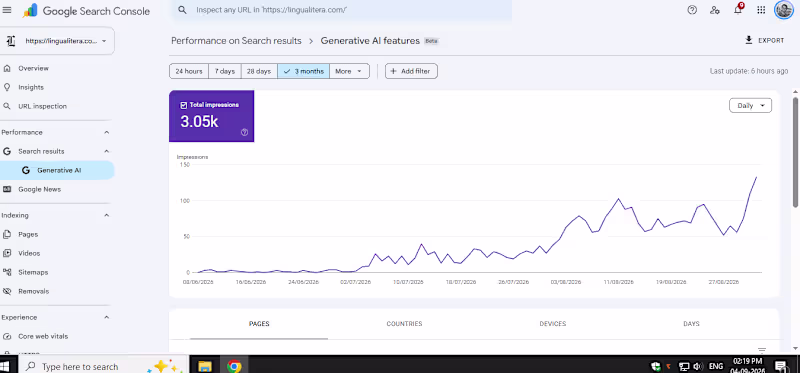Viewport: 800px width, 373px height.
Task: Open the Videos indexing report
Action: 29,253
